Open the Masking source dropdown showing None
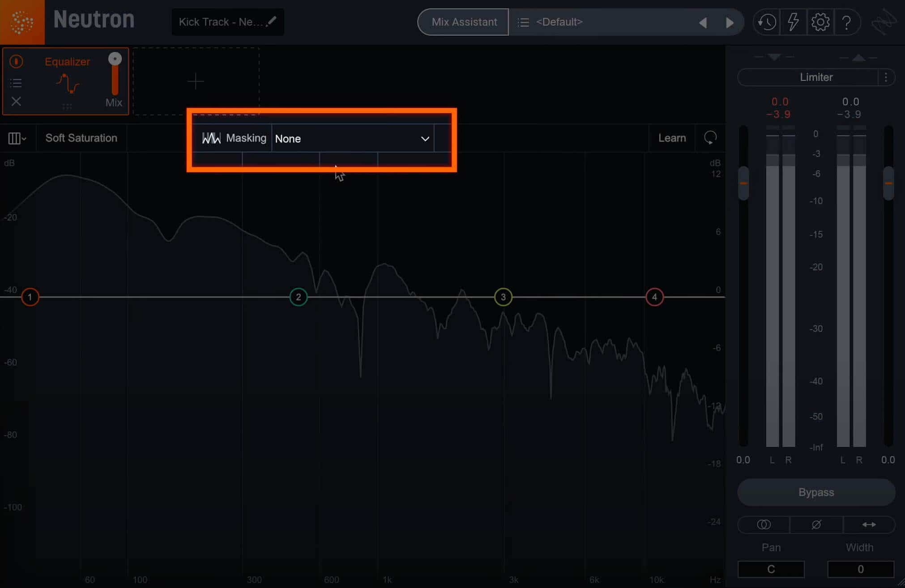 [353, 138]
